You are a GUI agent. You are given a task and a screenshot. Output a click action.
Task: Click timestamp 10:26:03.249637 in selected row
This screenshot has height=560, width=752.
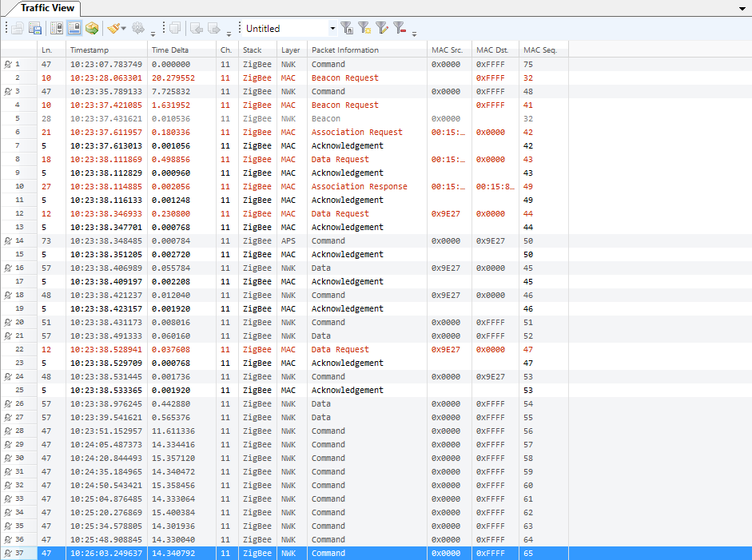coord(106,554)
